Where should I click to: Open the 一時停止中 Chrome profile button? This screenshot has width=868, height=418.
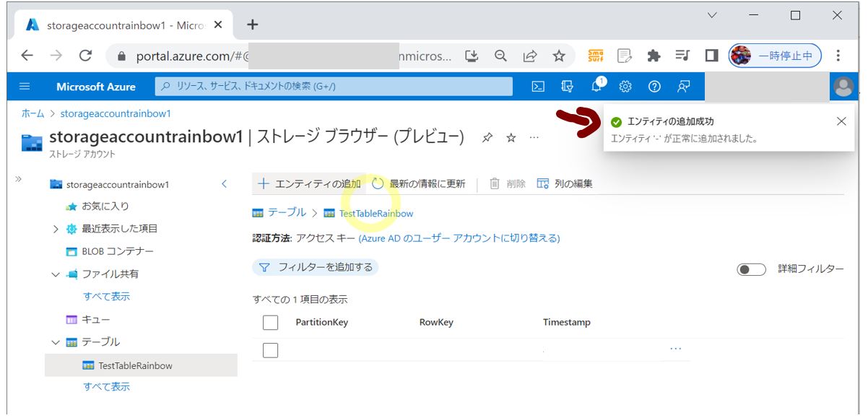(x=775, y=56)
